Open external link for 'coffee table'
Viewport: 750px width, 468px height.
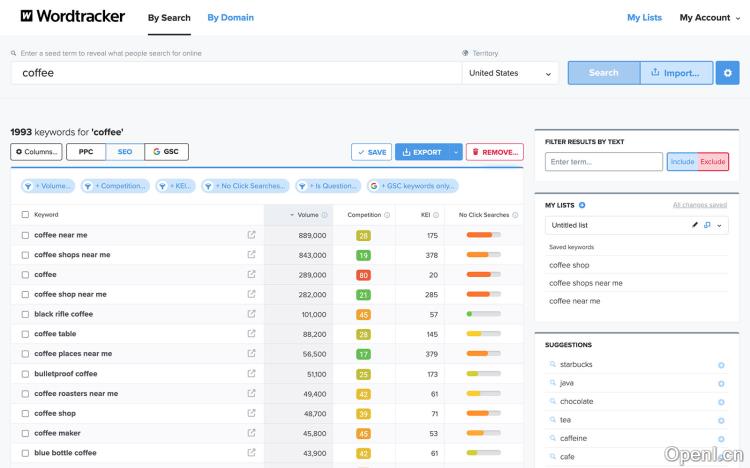pyautogui.click(x=251, y=334)
